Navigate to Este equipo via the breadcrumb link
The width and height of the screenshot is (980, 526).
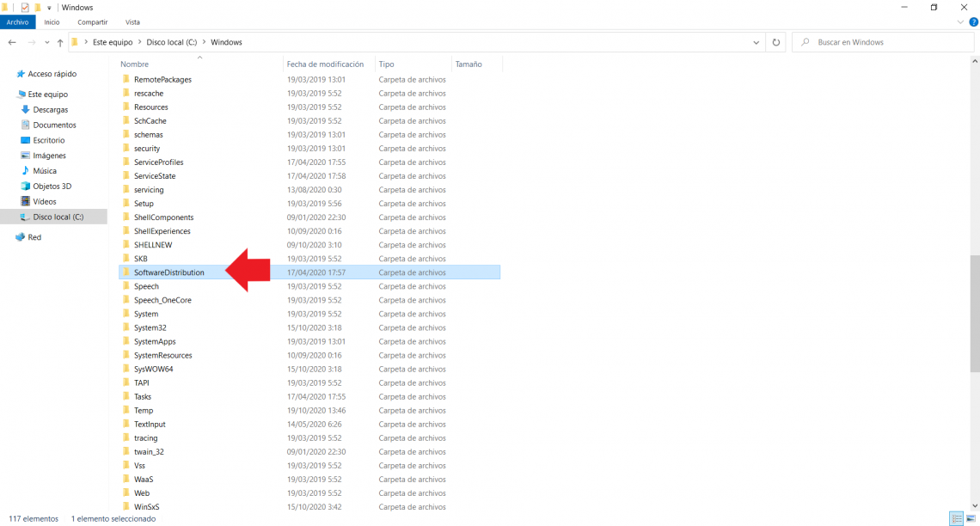112,41
